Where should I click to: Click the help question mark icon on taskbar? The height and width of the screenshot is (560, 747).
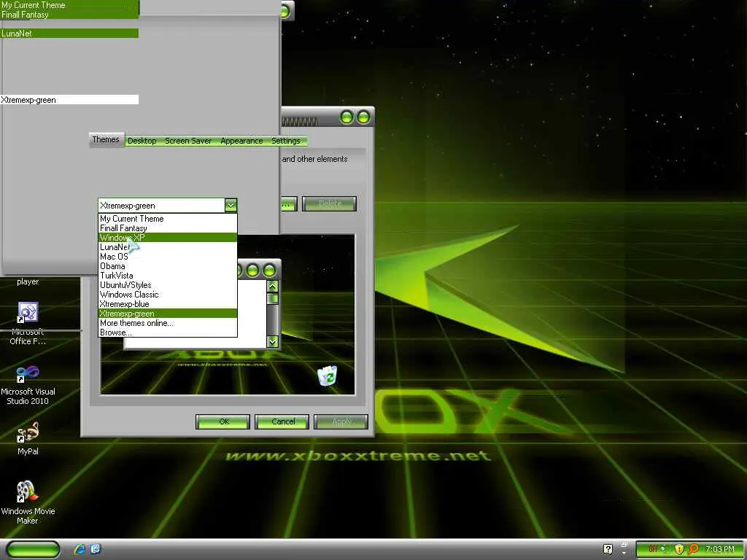click(x=608, y=549)
